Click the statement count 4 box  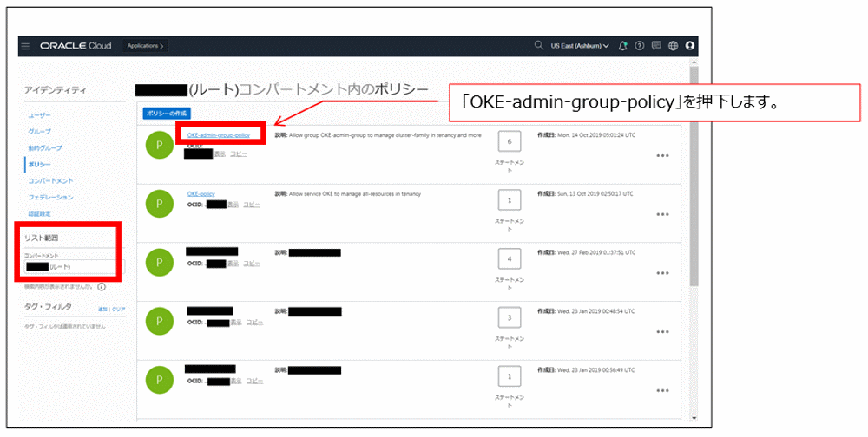(510, 259)
